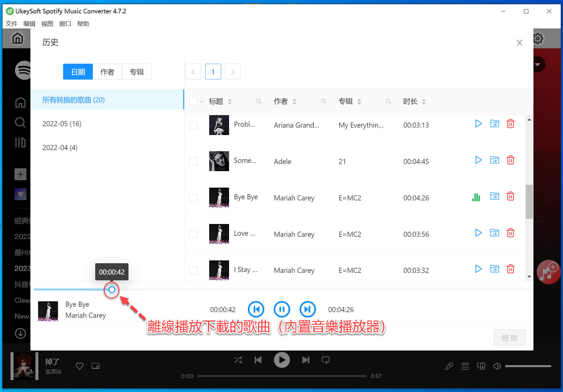This screenshot has width=563, height=392.
Task: Skip to previous track in built-in player
Action: point(256,309)
